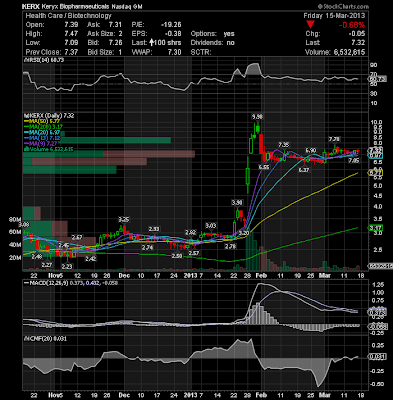Click the "KERX" ticker symbol in the header
The width and height of the screenshot is (393, 400).
(31, 6)
